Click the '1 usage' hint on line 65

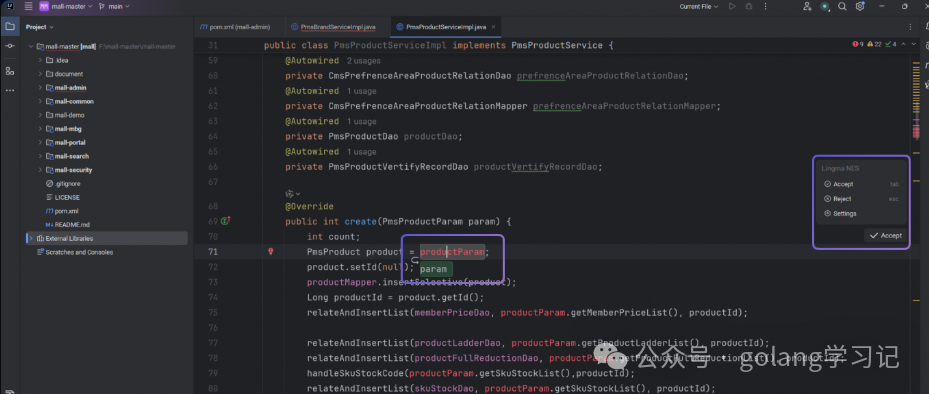pyautogui.click(x=361, y=152)
